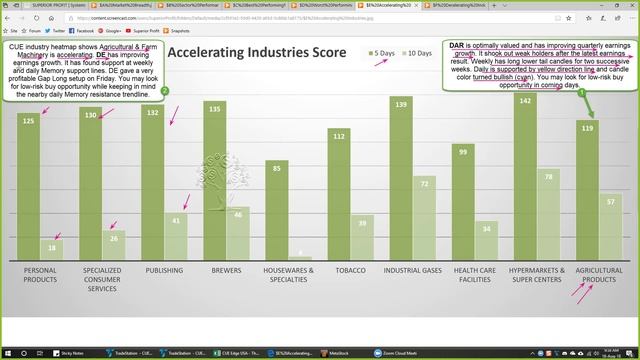Open Sticky Notes from the taskbar
Screen dimensions: 640x360
coord(69,353)
